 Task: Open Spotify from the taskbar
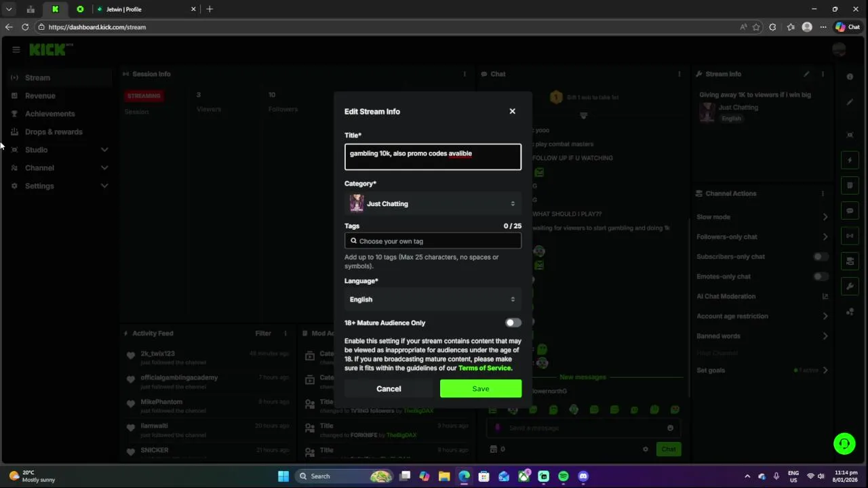tap(564, 476)
